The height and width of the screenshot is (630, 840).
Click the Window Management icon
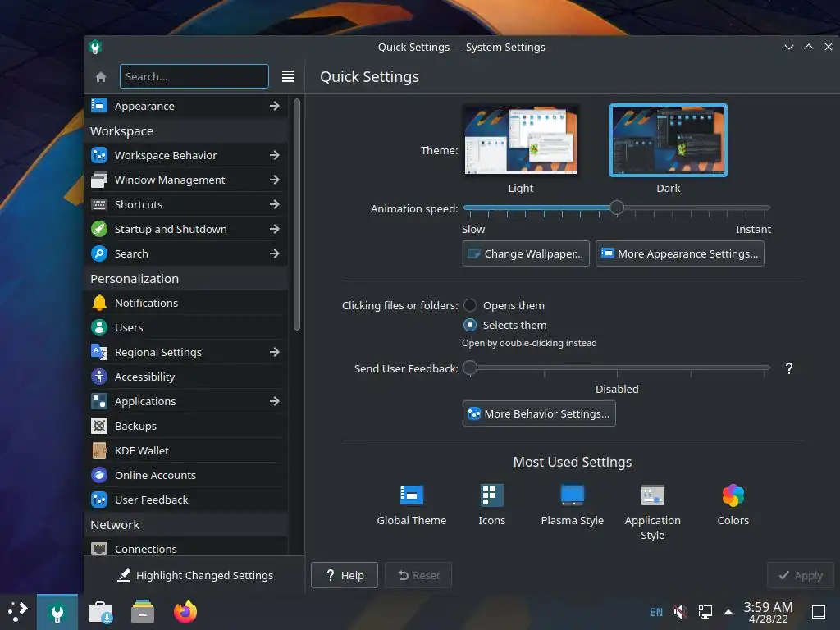99,180
